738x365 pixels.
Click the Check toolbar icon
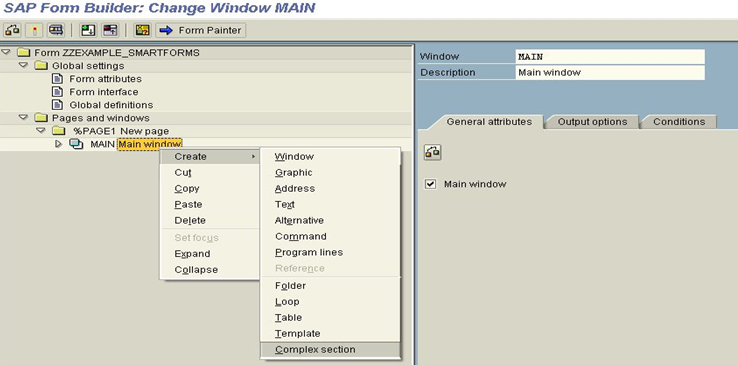pos(12,30)
